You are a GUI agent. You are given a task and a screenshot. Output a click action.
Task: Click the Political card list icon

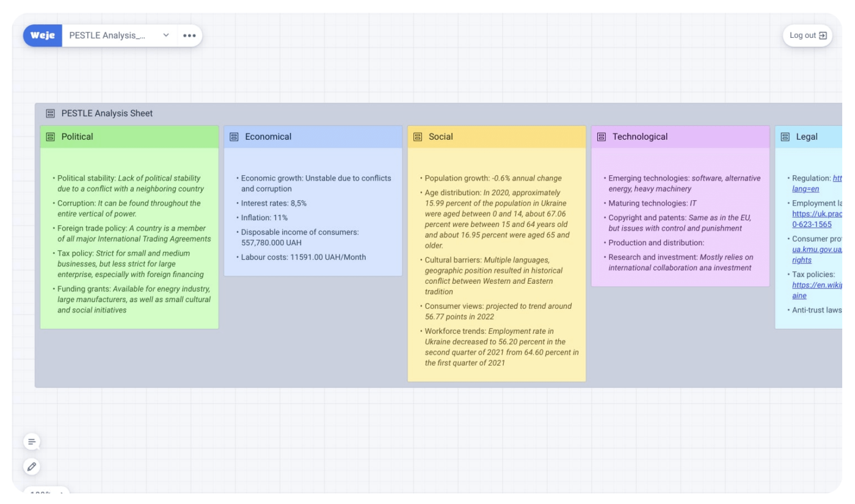click(50, 137)
